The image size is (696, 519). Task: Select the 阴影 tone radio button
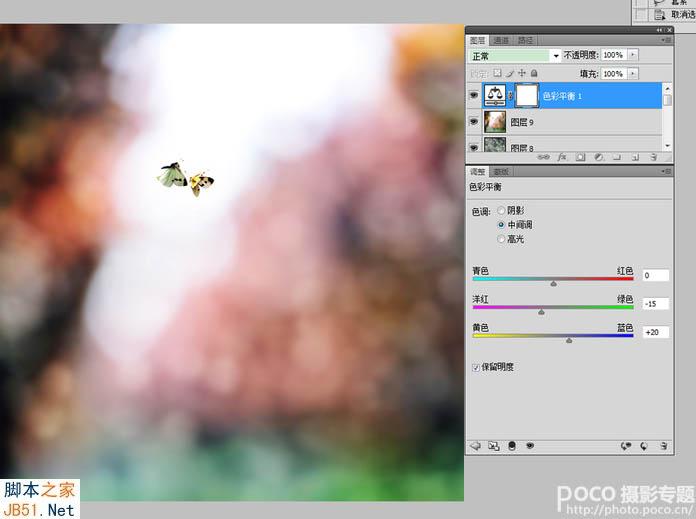point(501,210)
